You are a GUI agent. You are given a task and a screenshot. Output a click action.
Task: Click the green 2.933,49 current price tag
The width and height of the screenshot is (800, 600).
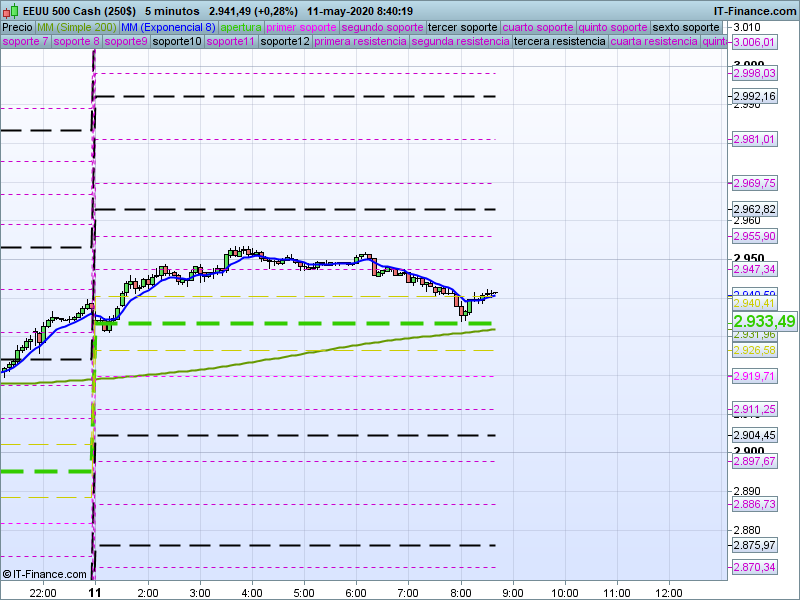(x=763, y=321)
